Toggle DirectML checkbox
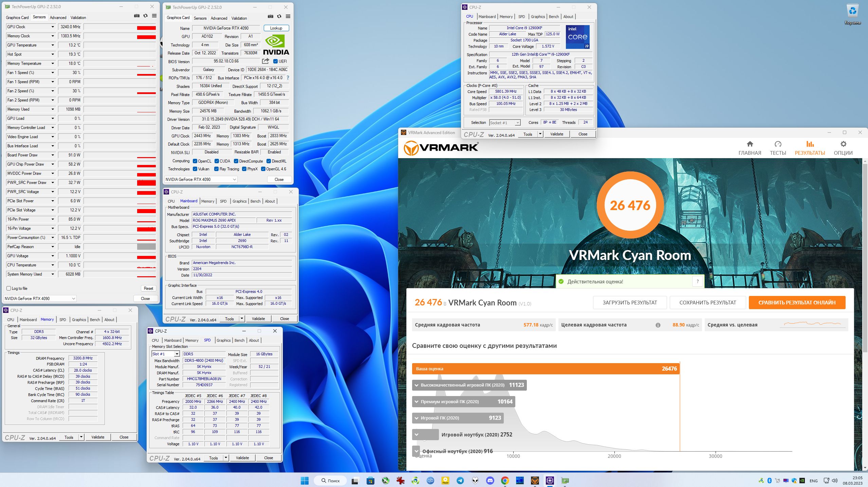The height and width of the screenshot is (487, 868). tap(269, 161)
